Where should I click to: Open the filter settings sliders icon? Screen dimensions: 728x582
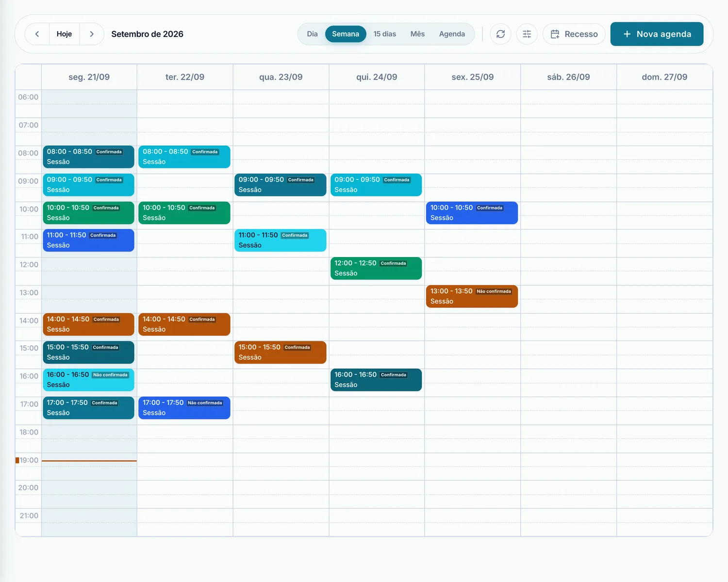click(x=527, y=34)
